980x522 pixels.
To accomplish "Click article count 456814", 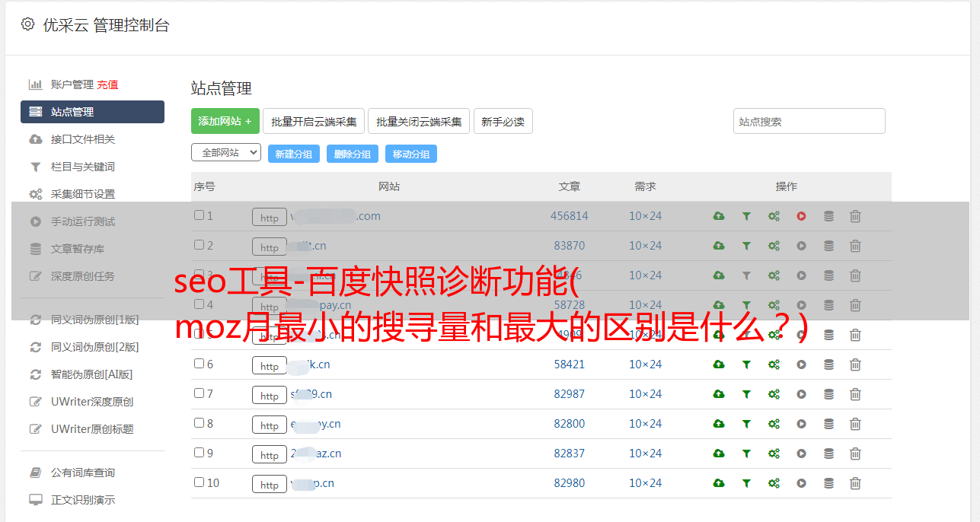I will tap(570, 216).
